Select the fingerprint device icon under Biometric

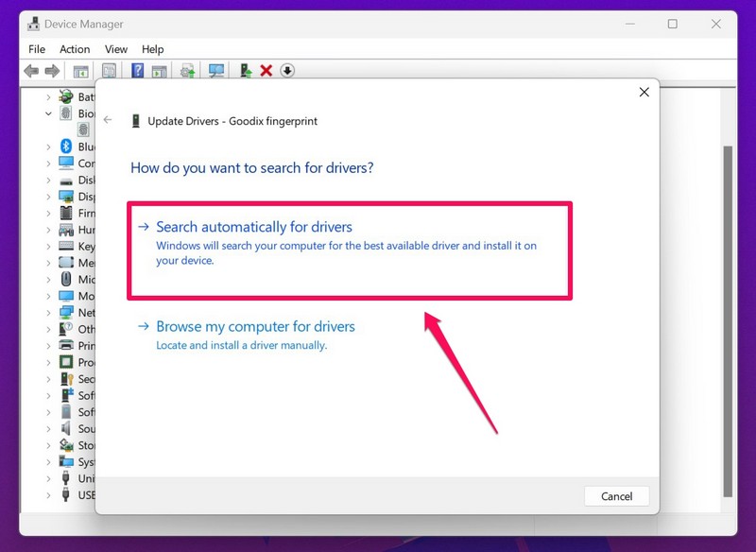[83, 129]
